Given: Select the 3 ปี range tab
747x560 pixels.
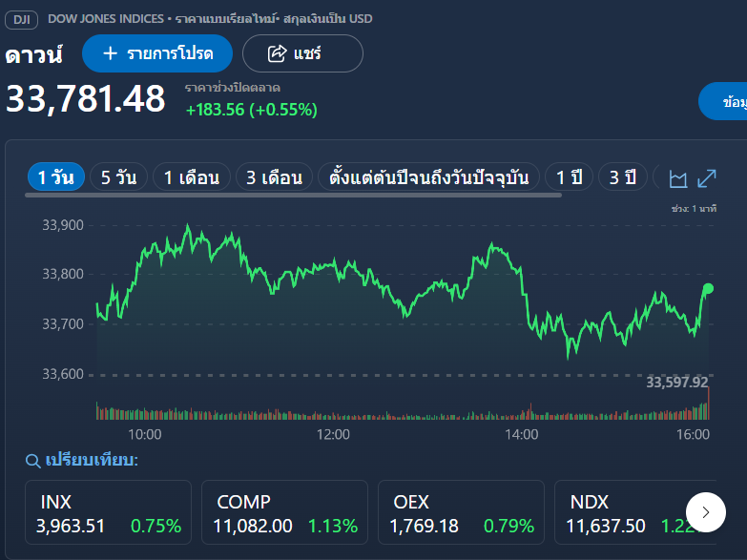Looking at the screenshot, I should [623, 177].
